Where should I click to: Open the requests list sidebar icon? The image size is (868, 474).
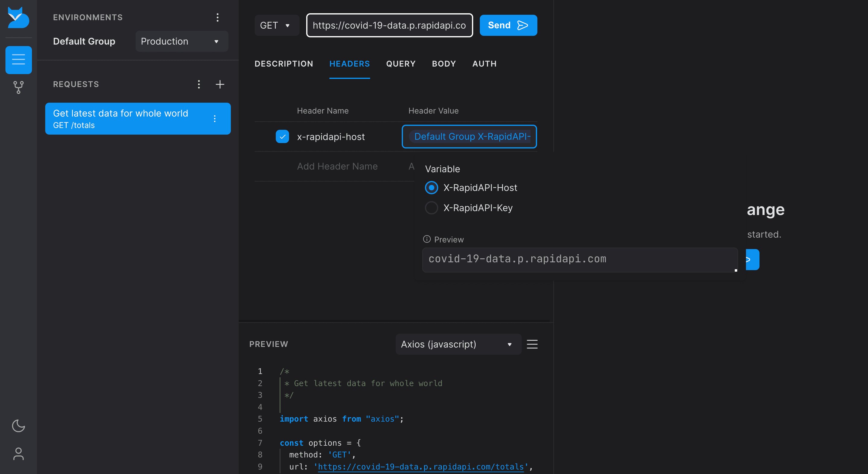pos(18,60)
